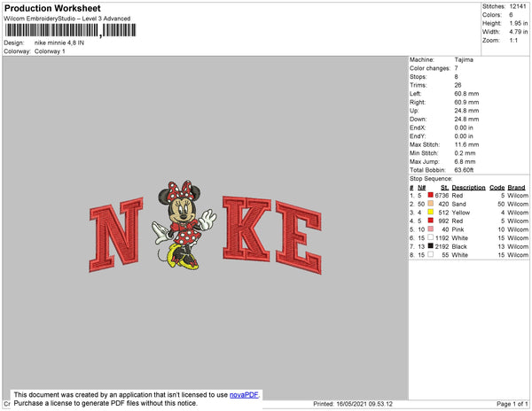Click the Max Stitch value 11.6 mm
The height and width of the screenshot is (411, 532).
click(466, 144)
